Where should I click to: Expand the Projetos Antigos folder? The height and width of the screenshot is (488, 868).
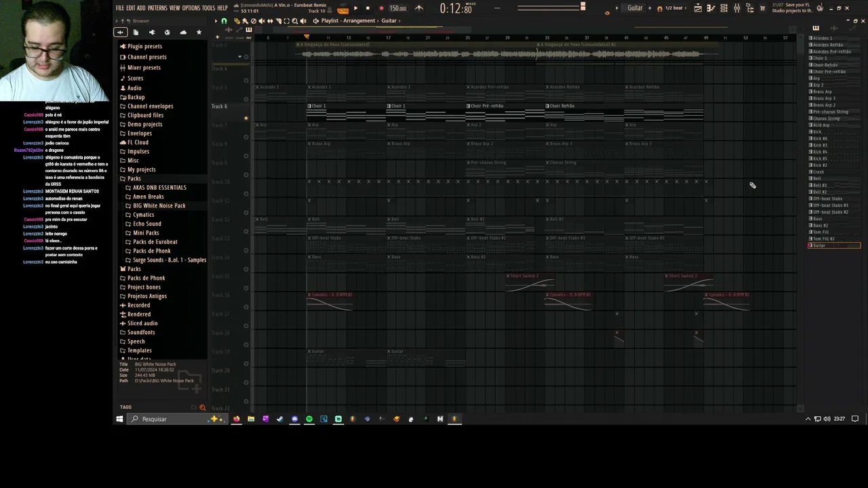(x=146, y=296)
